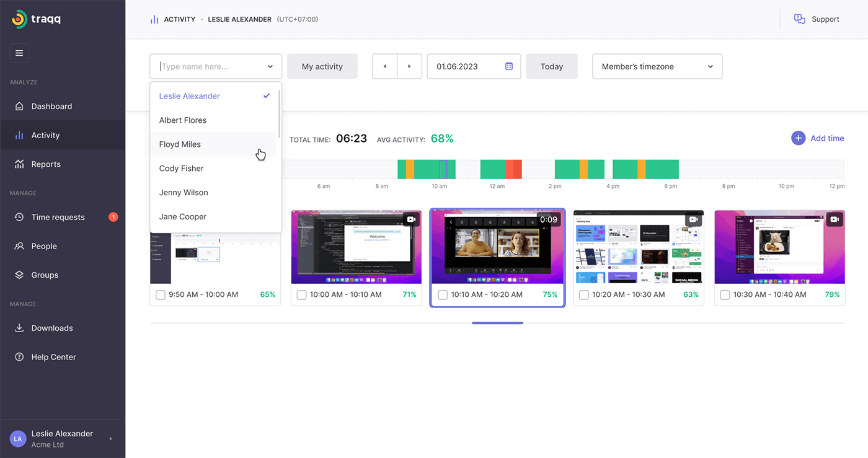This screenshot has width=868, height=458.
Task: Open the 10:30 AM chat screenshot
Action: point(779,246)
